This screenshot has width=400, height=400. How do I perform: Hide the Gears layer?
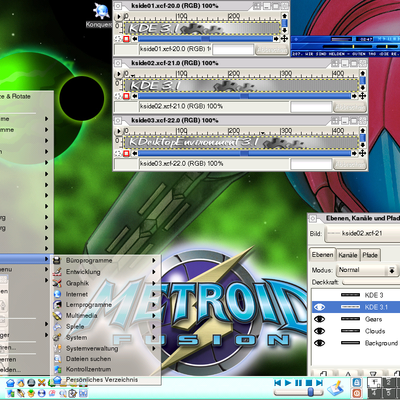coord(319,319)
